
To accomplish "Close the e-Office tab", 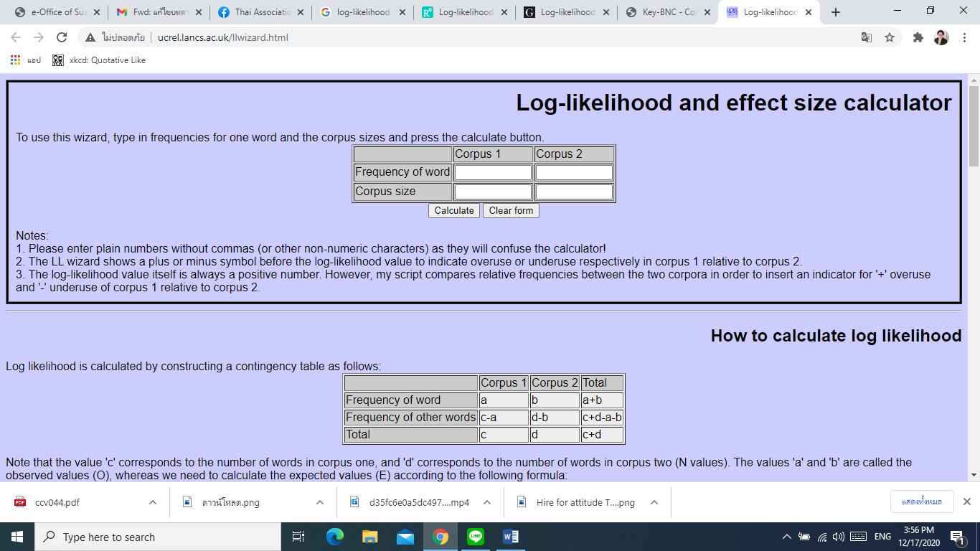I will (97, 12).
